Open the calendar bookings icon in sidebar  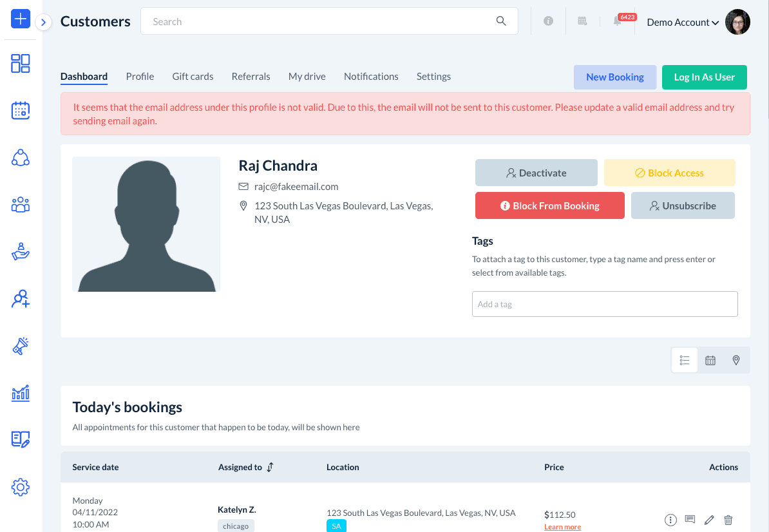[x=21, y=110]
